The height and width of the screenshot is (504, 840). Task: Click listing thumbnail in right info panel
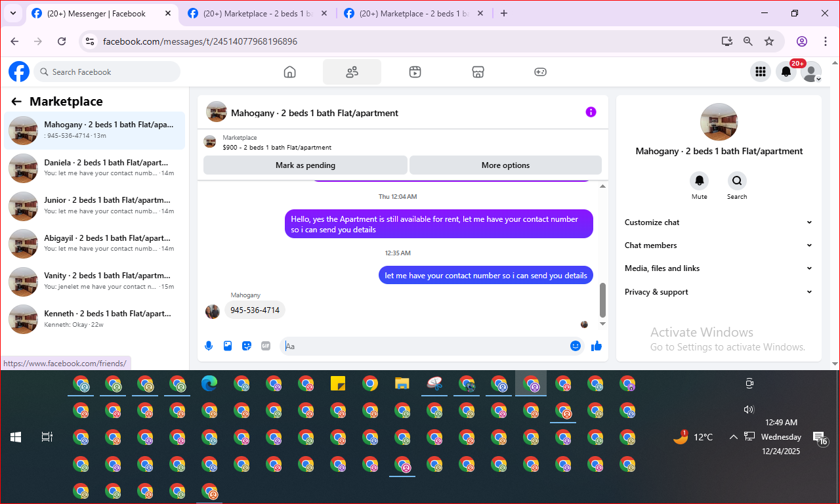pyautogui.click(x=719, y=121)
